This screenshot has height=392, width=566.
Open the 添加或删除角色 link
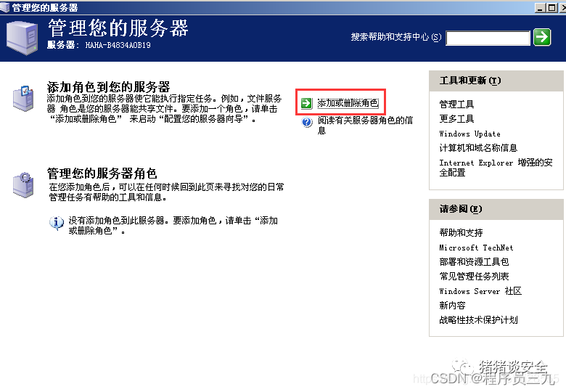(348, 103)
